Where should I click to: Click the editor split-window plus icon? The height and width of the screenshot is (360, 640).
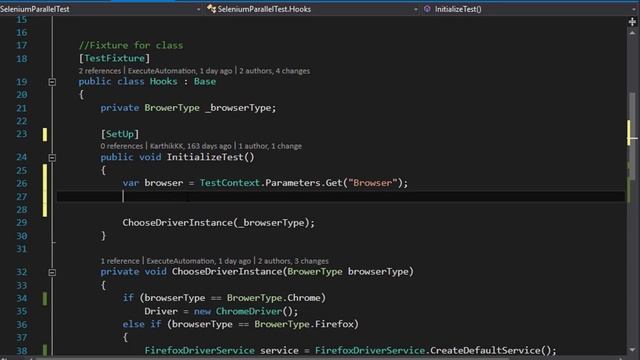632,22
